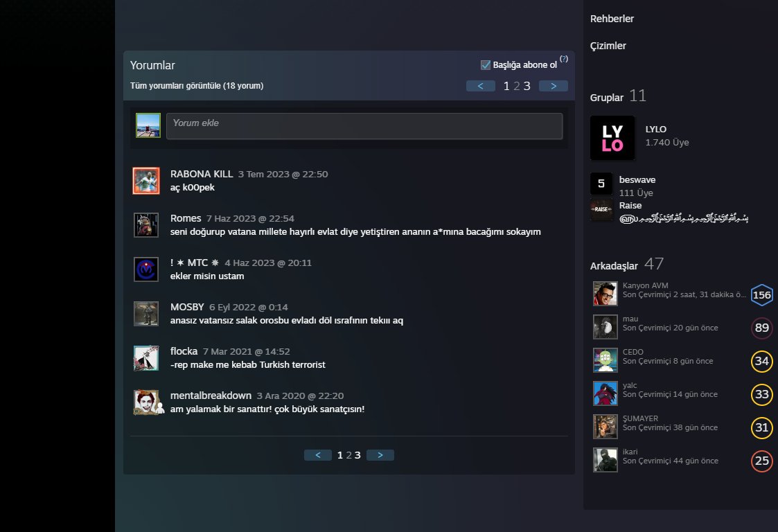Select page 3 in top pager
This screenshot has height=532, width=778.
click(527, 87)
